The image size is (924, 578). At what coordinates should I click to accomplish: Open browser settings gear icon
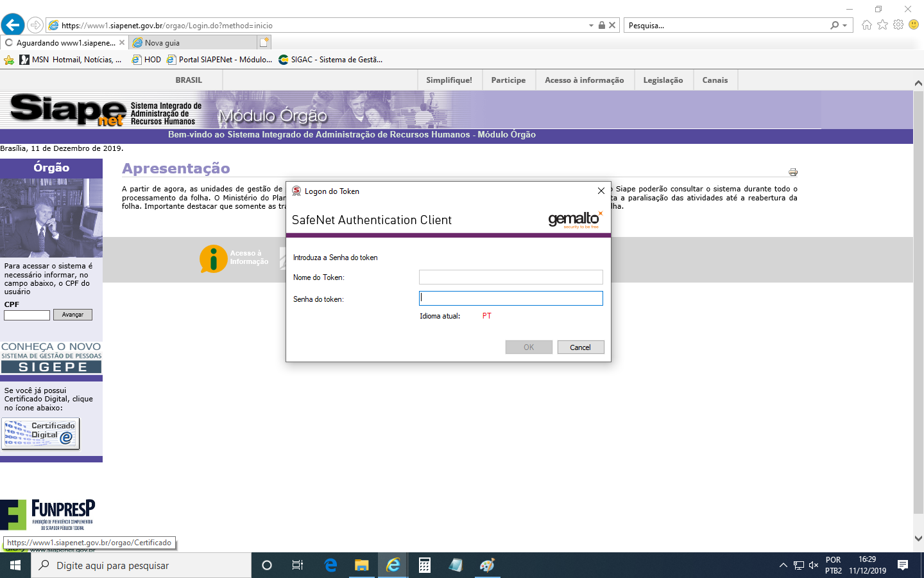(898, 25)
